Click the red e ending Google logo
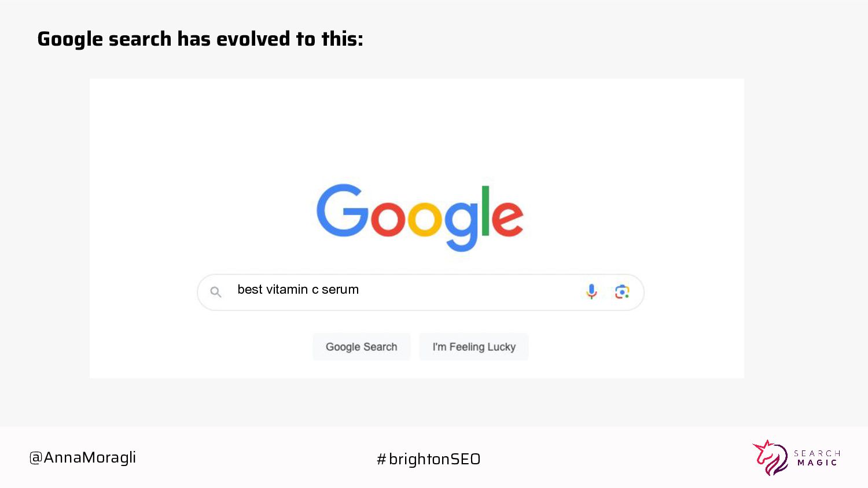868x488 pixels. click(507, 219)
